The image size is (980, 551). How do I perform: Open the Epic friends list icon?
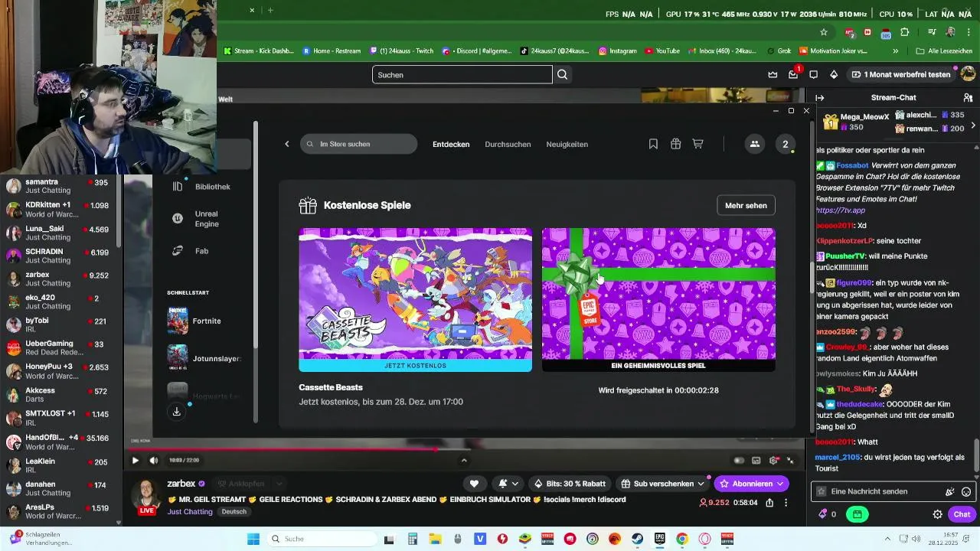pos(754,144)
